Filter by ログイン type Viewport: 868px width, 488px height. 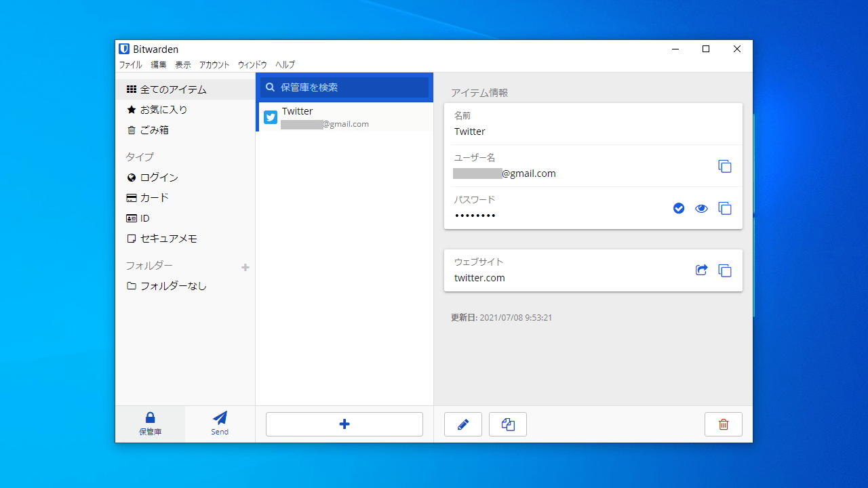tap(185, 178)
